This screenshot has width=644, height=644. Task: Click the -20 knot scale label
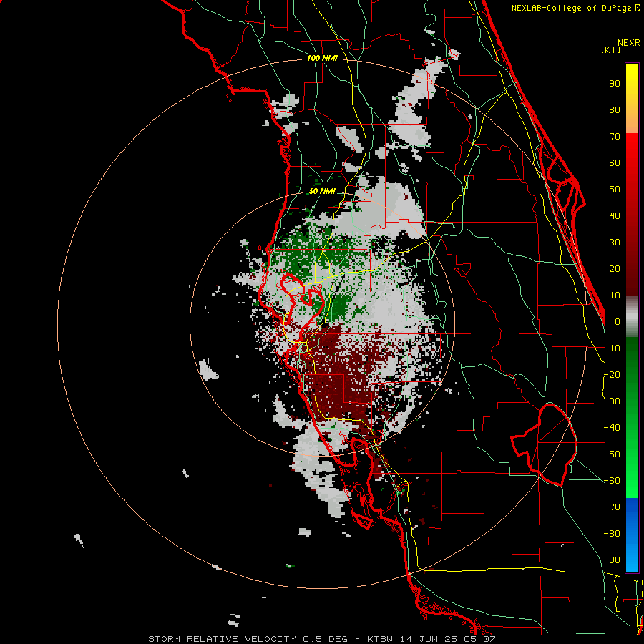click(x=613, y=374)
